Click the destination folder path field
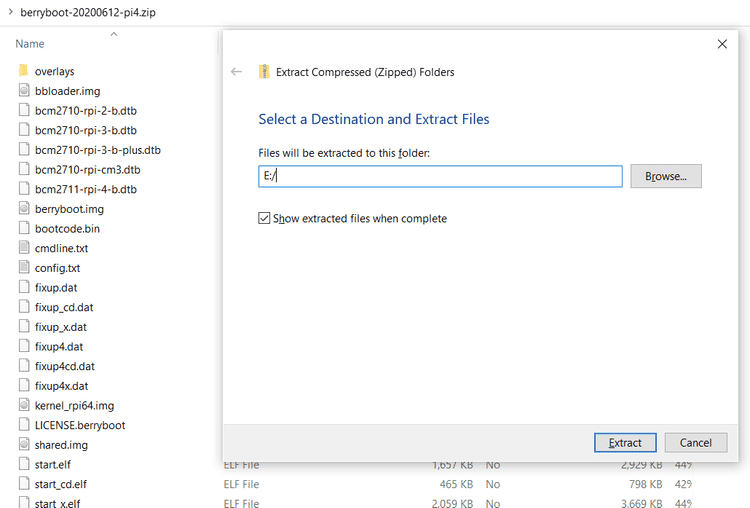The height and width of the screenshot is (508, 750). click(x=440, y=176)
